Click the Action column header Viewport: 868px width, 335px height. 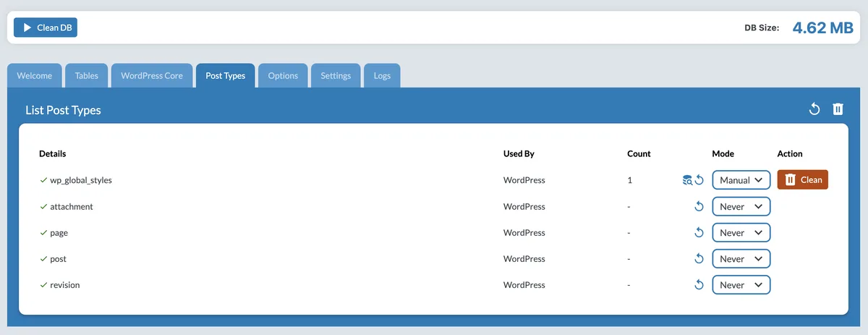pyautogui.click(x=790, y=153)
